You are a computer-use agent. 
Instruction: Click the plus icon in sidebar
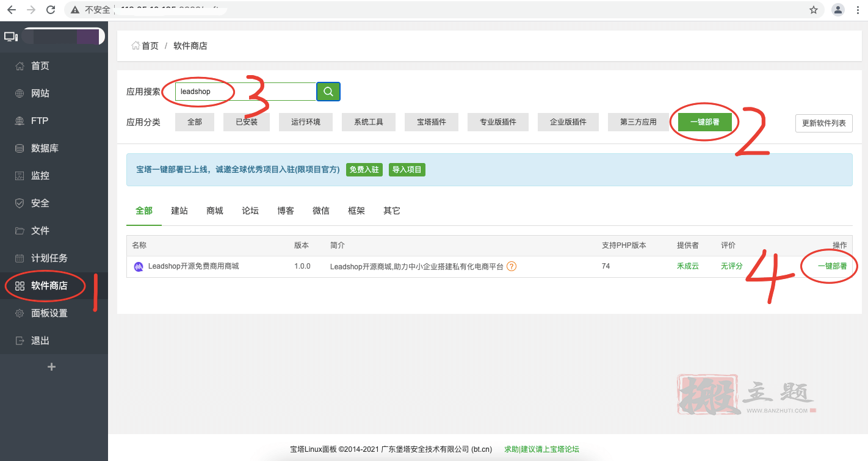pos(52,367)
